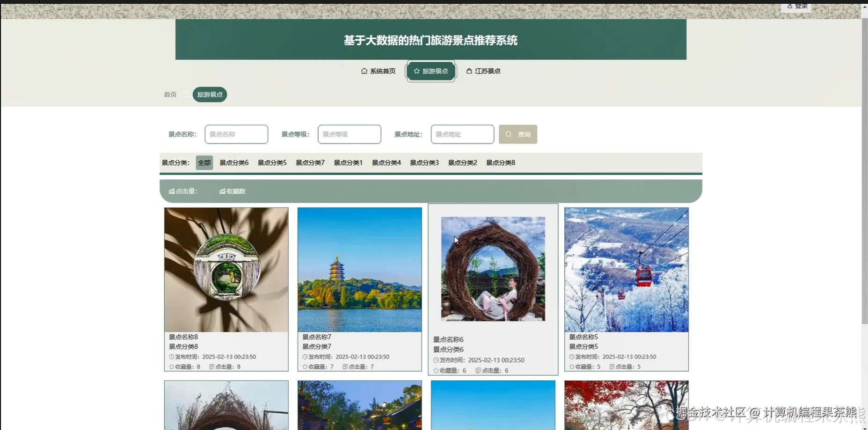Screen dimensions: 868x430
Task: Click the user icon beside 登录
Action: (x=791, y=6)
